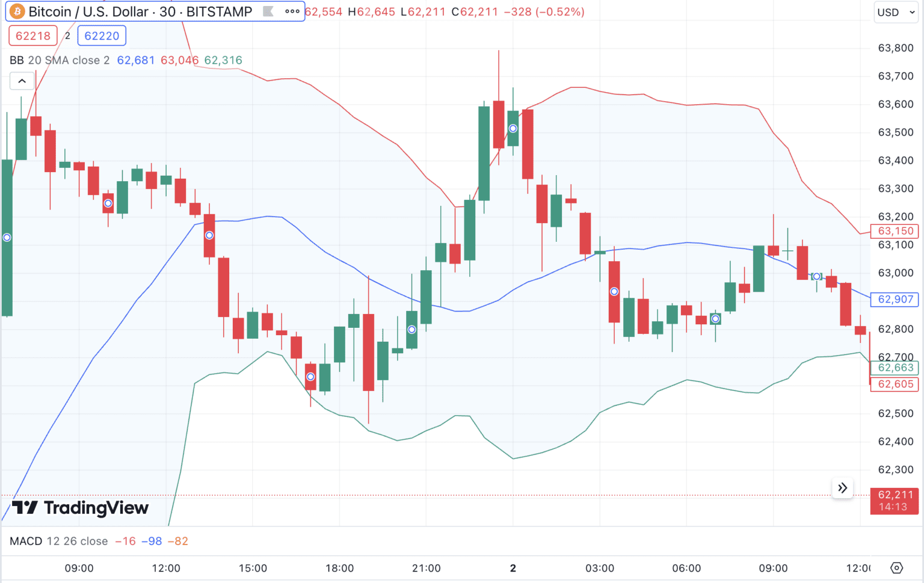Select the teal execution marker near 06:00

click(x=715, y=319)
